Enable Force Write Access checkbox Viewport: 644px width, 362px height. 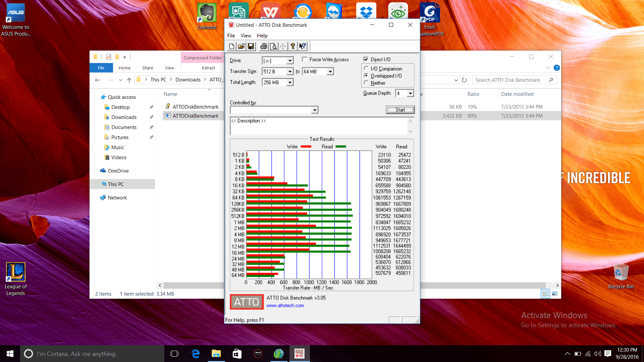pos(305,59)
